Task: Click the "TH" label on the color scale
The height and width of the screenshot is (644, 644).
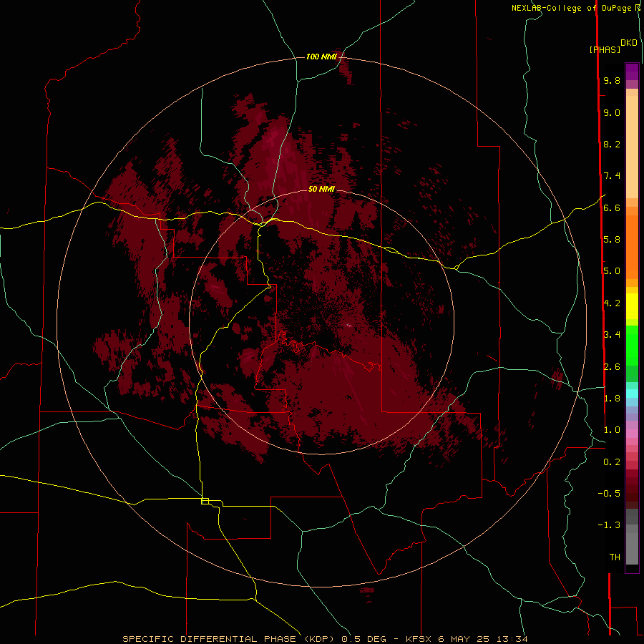Action: tap(615, 557)
